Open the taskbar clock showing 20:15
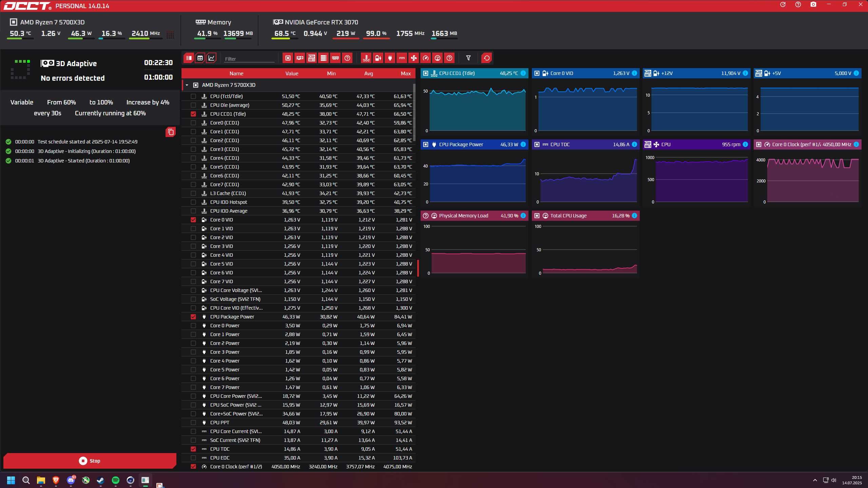 pos(852,480)
